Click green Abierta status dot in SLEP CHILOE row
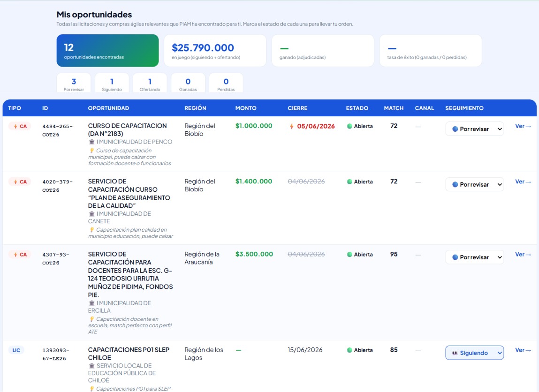The width and height of the screenshot is (539, 392). click(349, 350)
